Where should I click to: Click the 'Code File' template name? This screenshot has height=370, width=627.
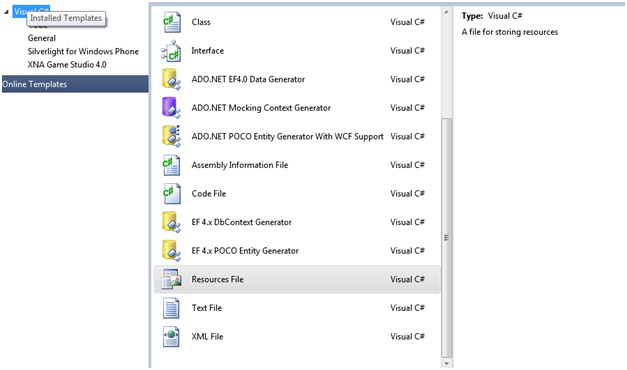pyautogui.click(x=209, y=194)
